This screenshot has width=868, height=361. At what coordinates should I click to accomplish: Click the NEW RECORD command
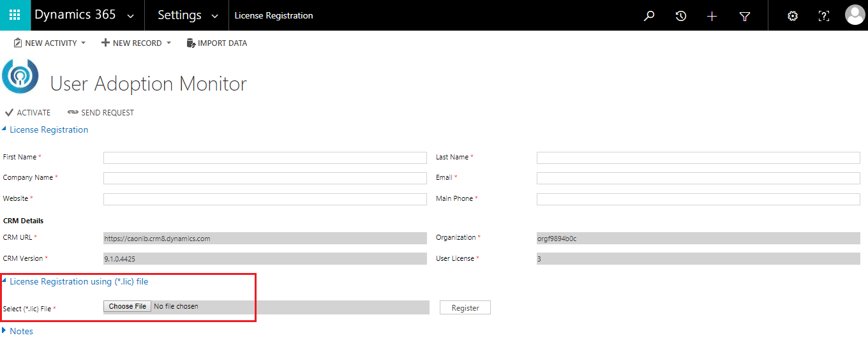pyautogui.click(x=137, y=43)
